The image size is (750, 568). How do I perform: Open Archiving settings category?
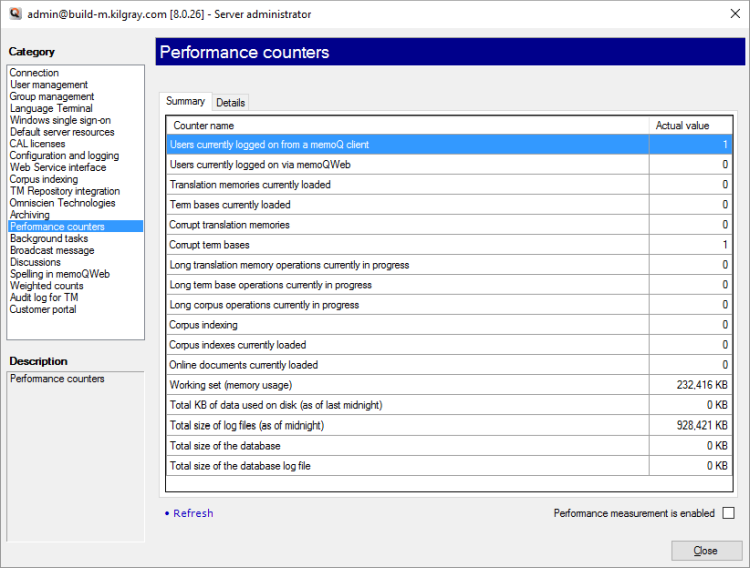pyautogui.click(x=29, y=215)
